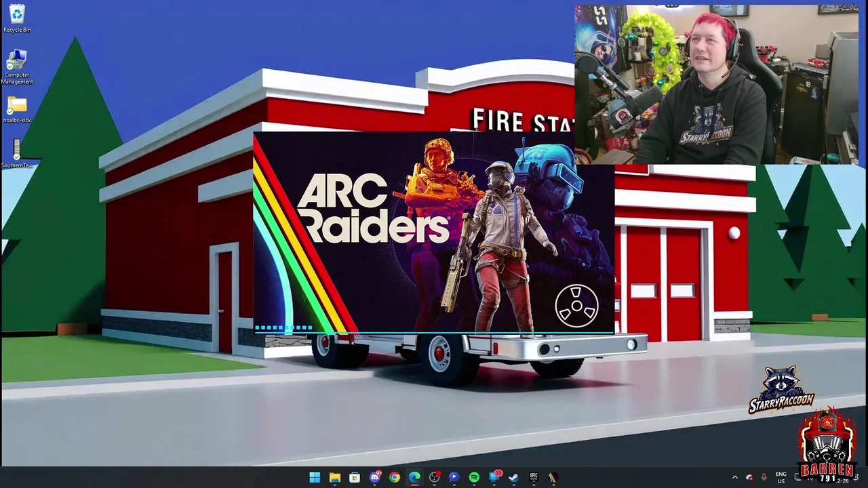868x488 pixels.
Task: Open the SouthernTe... desktop shortcut
Action: (17, 154)
